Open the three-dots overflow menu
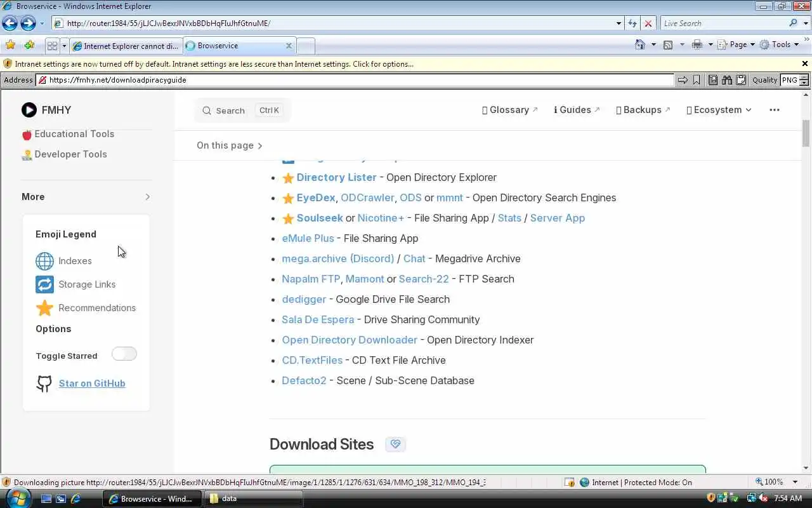The width and height of the screenshot is (812, 508). click(x=774, y=110)
